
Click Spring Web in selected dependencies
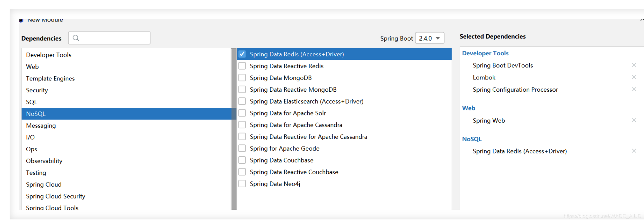489,121
